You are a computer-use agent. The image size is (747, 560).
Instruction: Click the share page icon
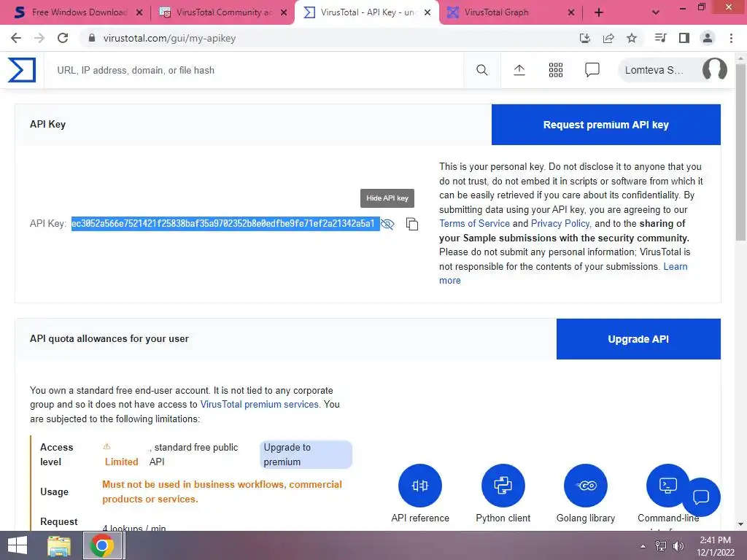(608, 38)
